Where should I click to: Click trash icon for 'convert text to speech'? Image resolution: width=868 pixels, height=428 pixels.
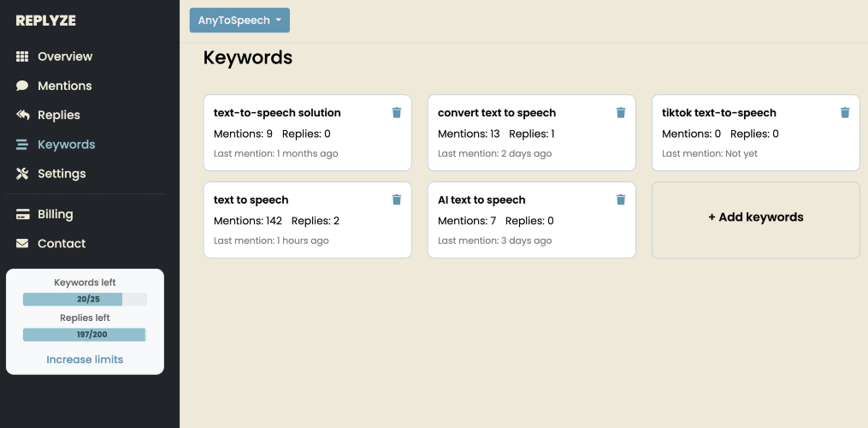click(621, 113)
